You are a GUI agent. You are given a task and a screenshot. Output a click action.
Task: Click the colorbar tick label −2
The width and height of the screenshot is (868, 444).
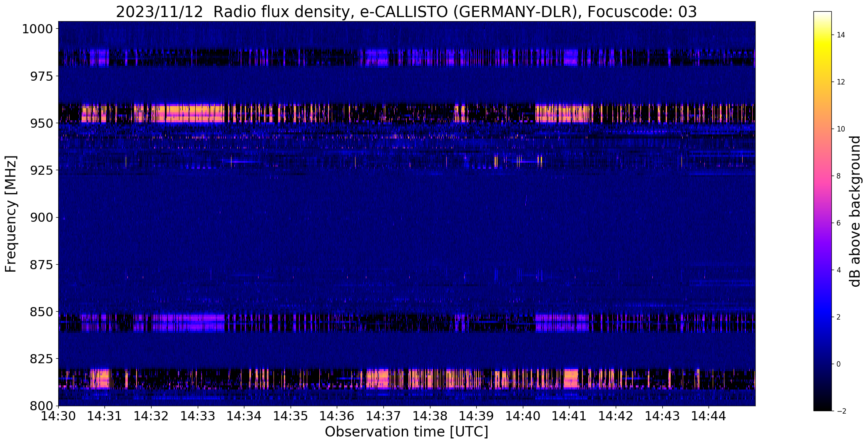click(841, 411)
